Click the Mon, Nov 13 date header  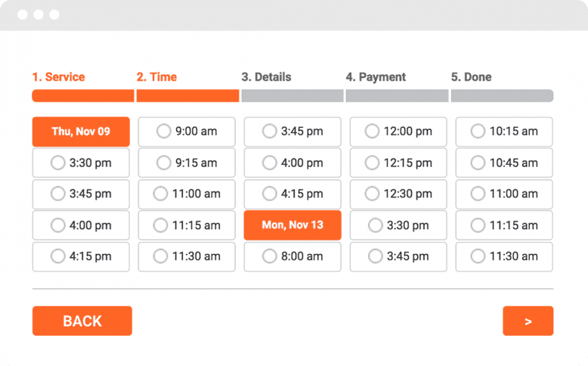click(292, 225)
